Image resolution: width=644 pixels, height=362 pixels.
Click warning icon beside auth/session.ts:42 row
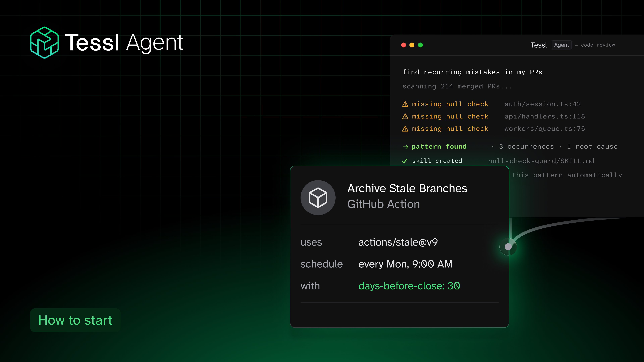405,104
